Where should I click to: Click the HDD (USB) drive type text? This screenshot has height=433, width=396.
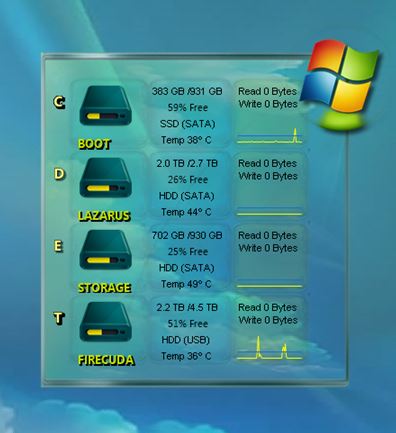(186, 340)
